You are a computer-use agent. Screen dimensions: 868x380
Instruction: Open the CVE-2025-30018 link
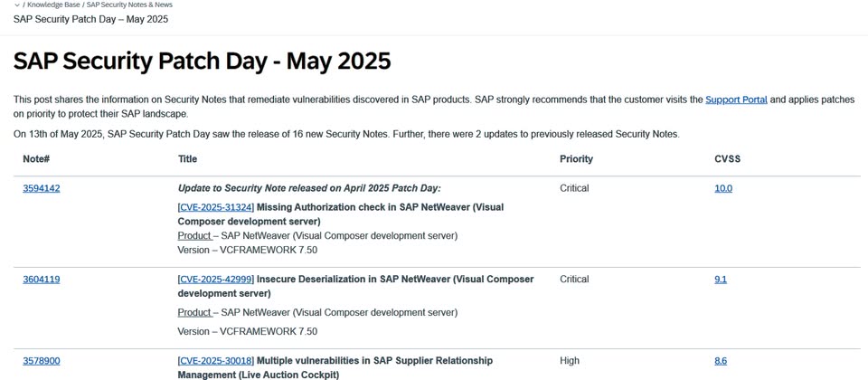216,361
